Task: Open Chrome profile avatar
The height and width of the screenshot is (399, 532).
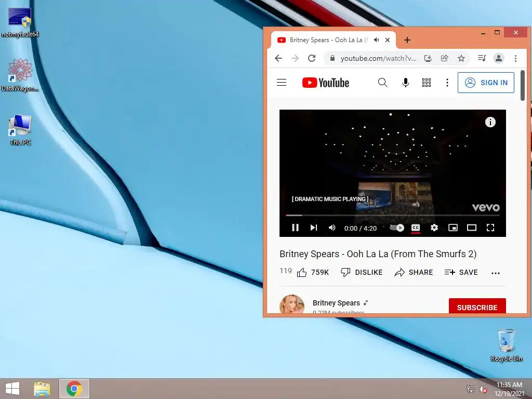Action: point(498,58)
